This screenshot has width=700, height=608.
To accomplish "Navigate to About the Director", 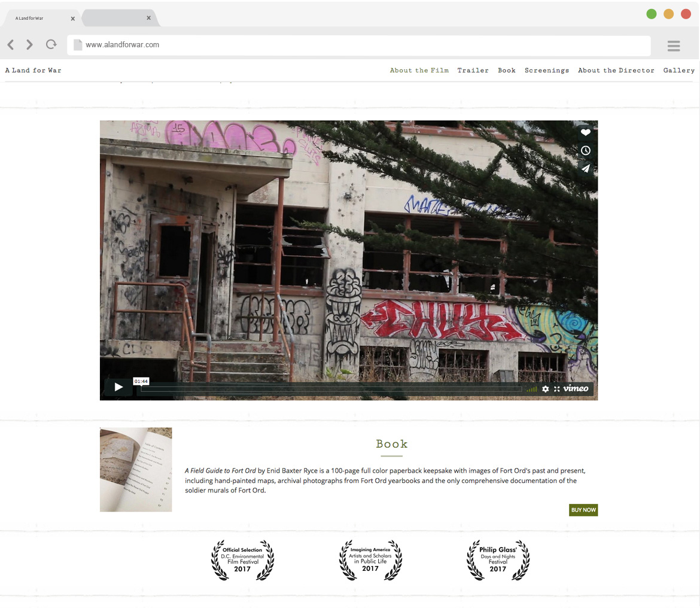I will tap(616, 71).
